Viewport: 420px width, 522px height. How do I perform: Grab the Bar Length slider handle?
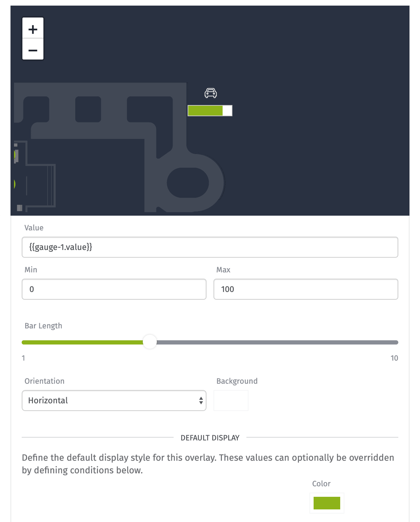[150, 342]
